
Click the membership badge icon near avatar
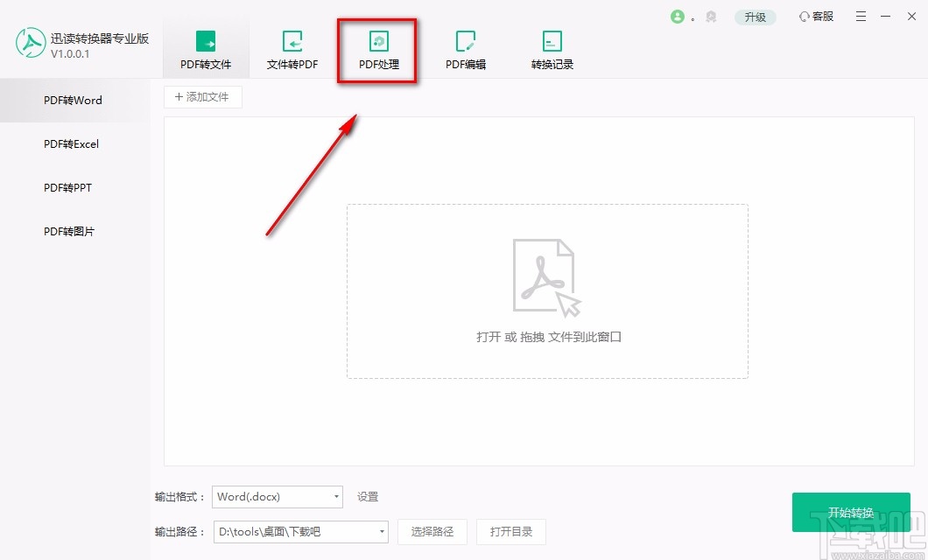710,16
